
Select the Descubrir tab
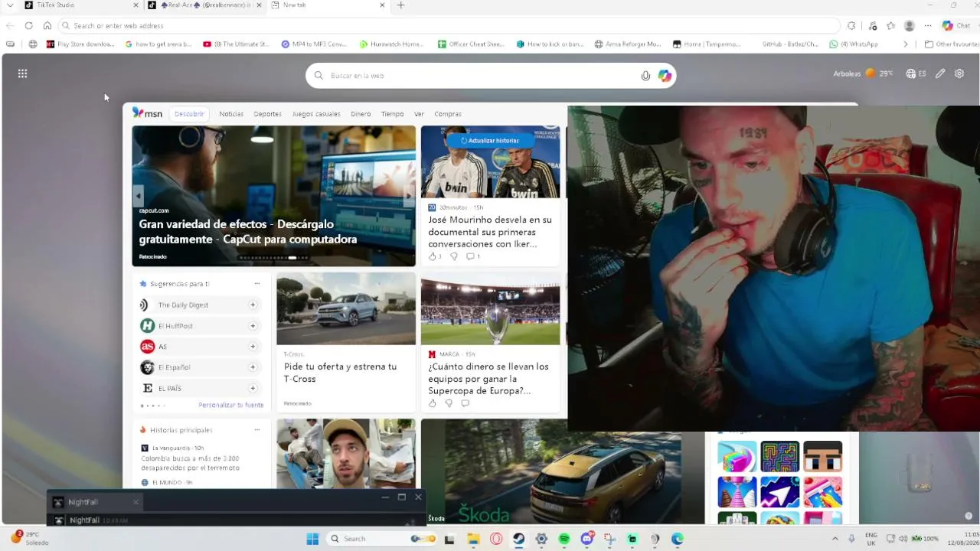tap(189, 114)
